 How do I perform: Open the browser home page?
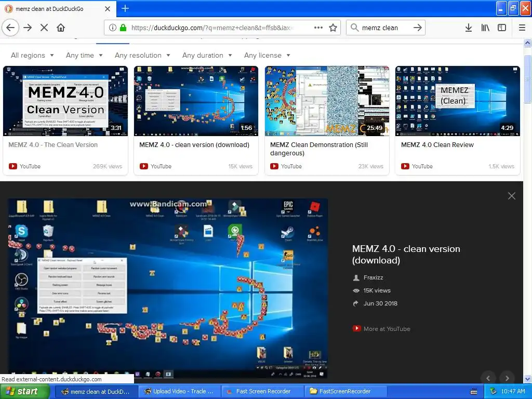point(61,28)
